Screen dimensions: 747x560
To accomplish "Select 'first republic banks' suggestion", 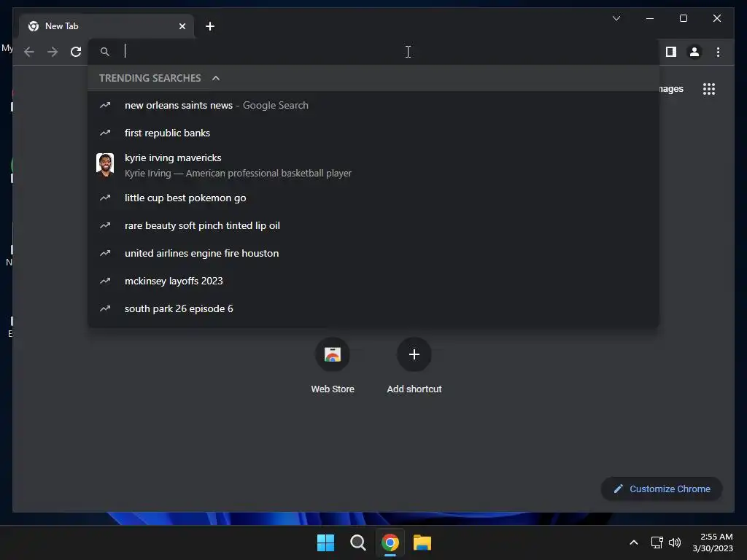I will point(373,133).
